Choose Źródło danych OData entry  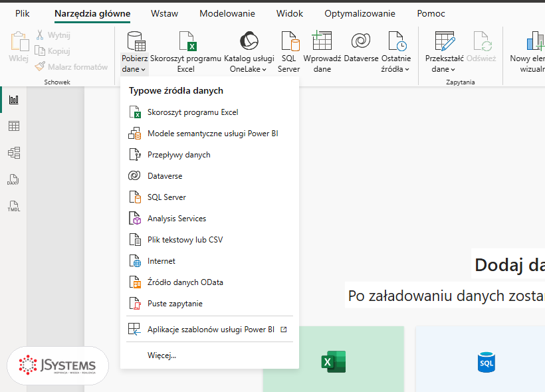click(x=209, y=282)
